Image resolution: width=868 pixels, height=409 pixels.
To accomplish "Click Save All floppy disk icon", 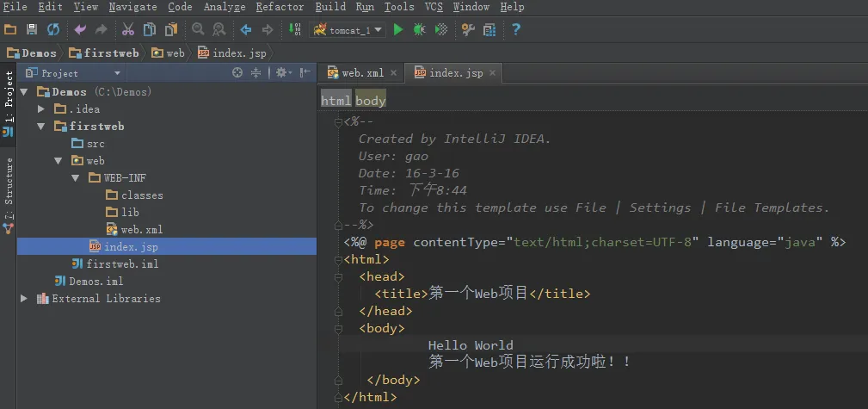I will click(32, 30).
